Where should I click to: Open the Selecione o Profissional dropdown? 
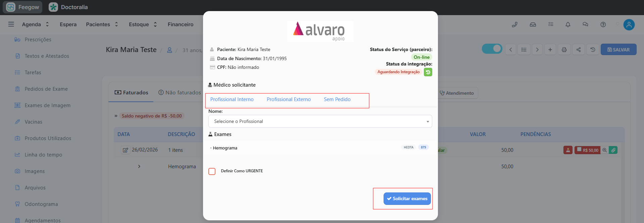(320, 121)
